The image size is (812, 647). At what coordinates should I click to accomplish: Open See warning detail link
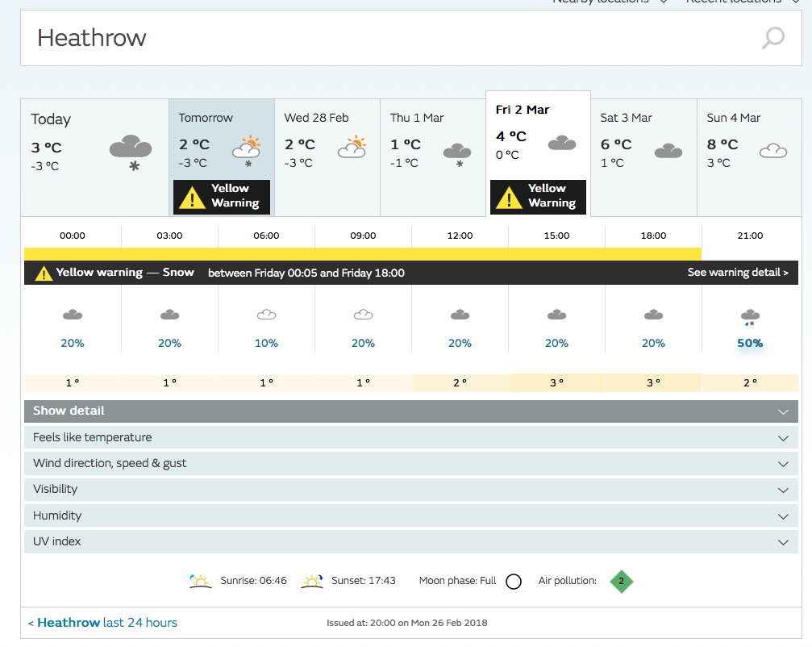[737, 273]
